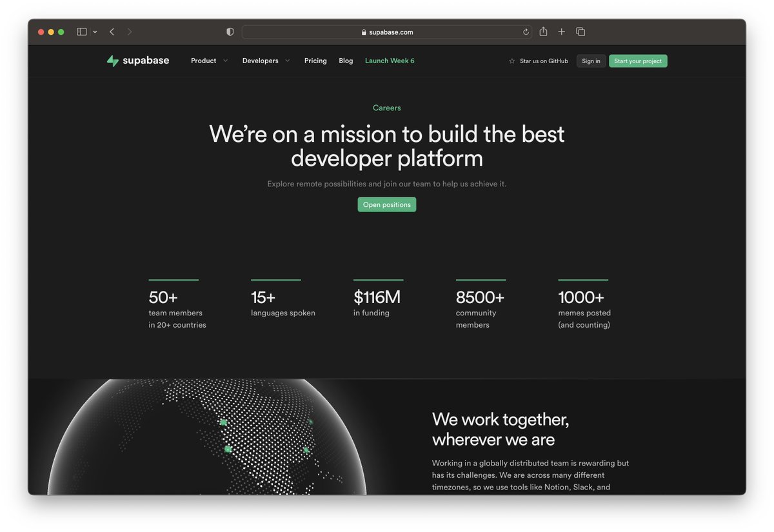This screenshot has width=774, height=532.
Task: Open the Blog link
Action: coord(346,61)
